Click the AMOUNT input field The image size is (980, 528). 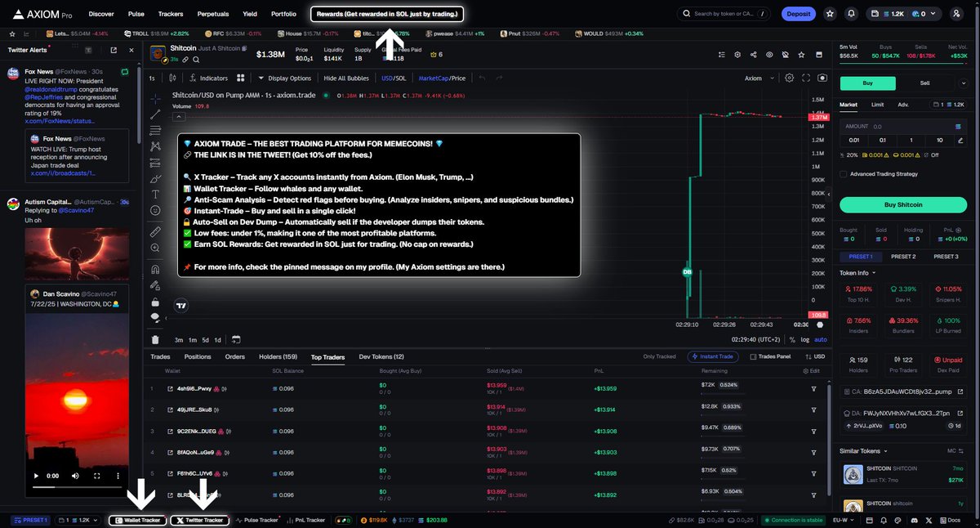(902, 127)
